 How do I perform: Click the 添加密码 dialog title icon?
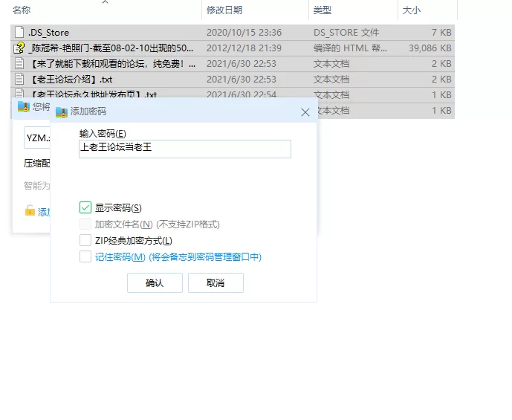pyautogui.click(x=62, y=112)
